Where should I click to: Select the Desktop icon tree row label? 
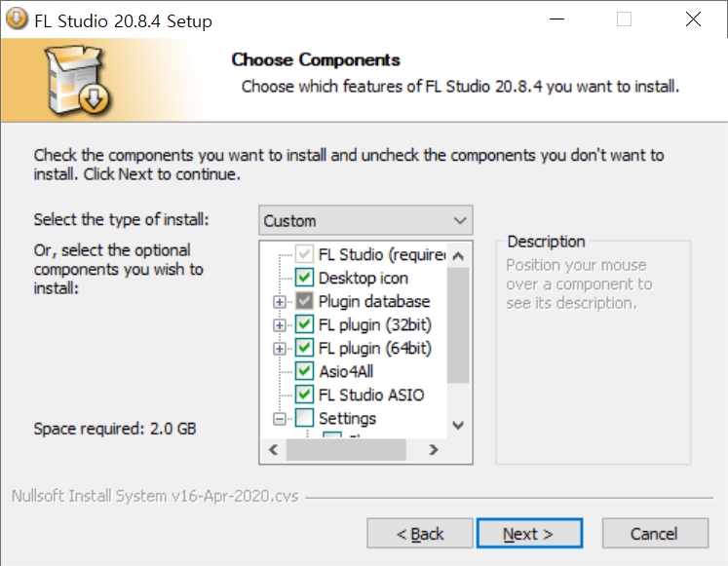tap(364, 278)
